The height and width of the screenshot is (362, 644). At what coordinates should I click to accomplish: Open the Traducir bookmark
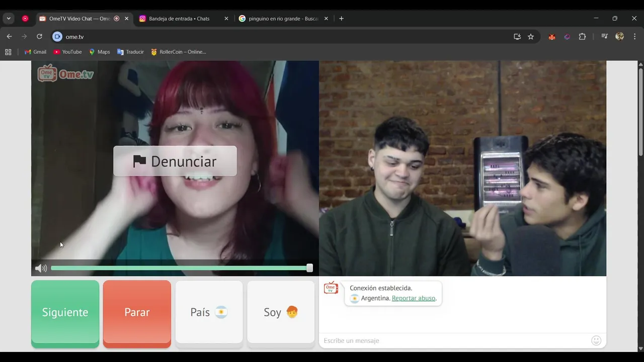(130, 52)
